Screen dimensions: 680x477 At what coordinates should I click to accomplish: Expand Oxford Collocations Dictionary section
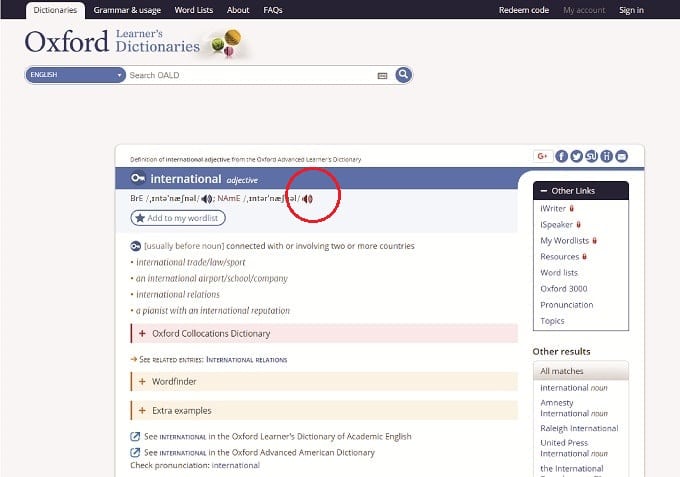(324, 333)
